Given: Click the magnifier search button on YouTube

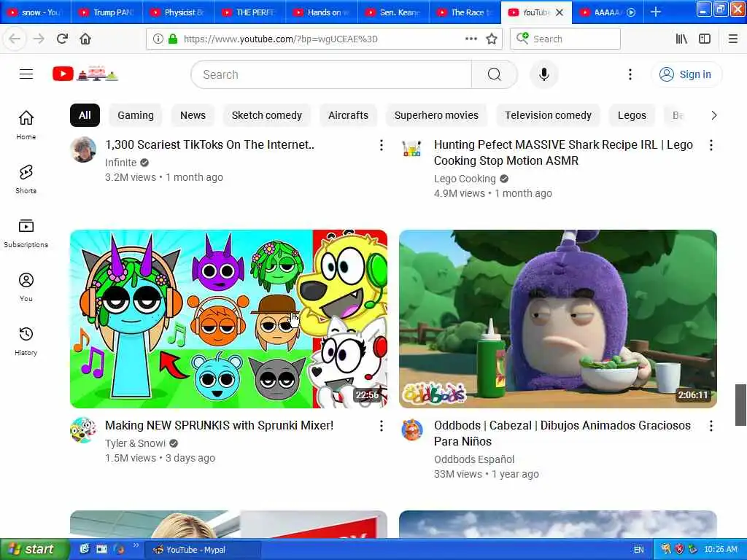Looking at the screenshot, I should point(494,74).
